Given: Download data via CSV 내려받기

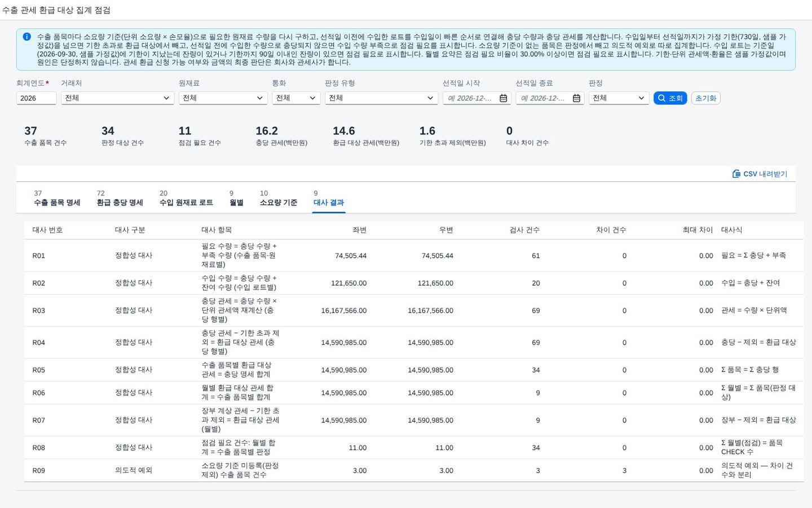Looking at the screenshot, I should click(760, 174).
